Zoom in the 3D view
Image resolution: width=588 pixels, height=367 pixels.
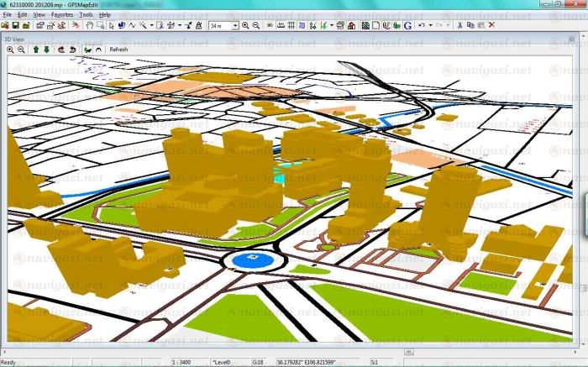point(10,50)
